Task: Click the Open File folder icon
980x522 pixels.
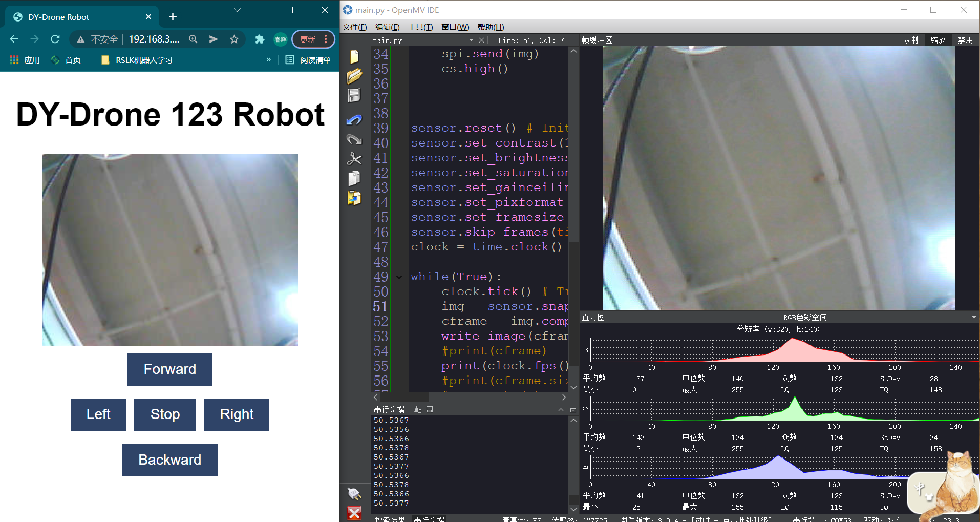Action: click(x=354, y=76)
